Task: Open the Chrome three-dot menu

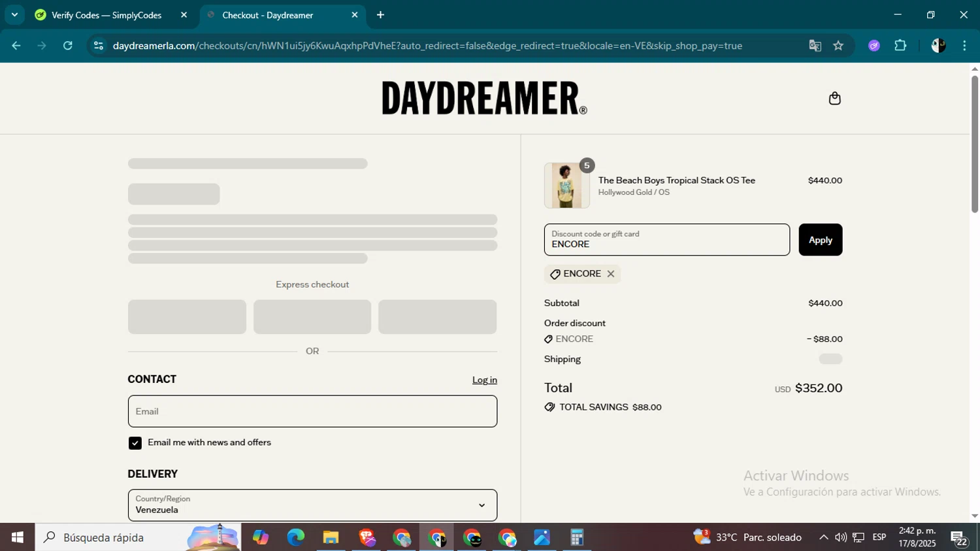Action: [x=964, y=46]
